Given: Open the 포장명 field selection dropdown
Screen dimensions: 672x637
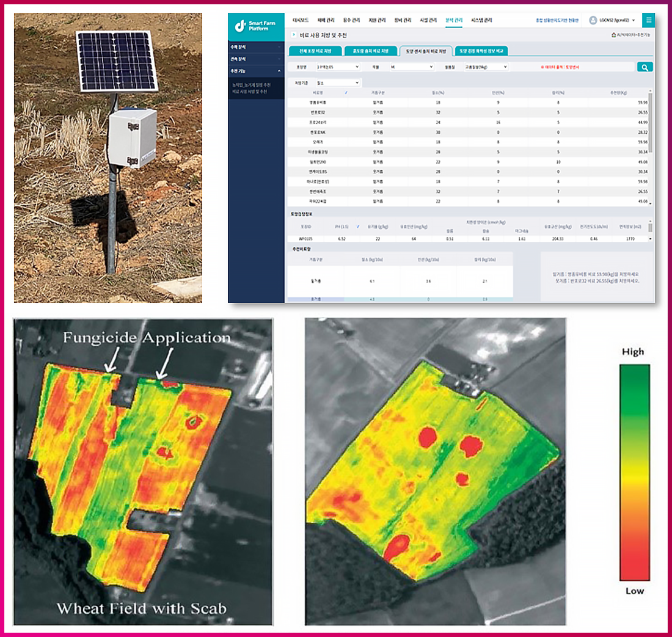Looking at the screenshot, I should (337, 67).
